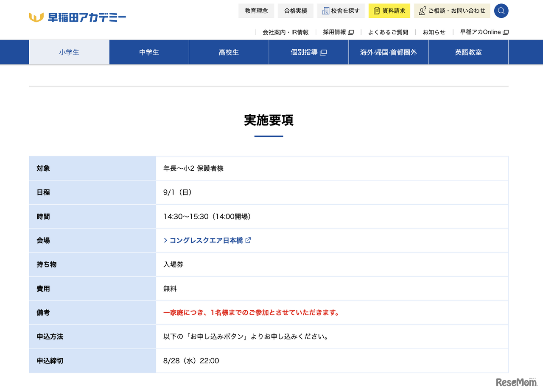Click the ReseMom watermark logo
The width and height of the screenshot is (543, 392).
coord(516,382)
